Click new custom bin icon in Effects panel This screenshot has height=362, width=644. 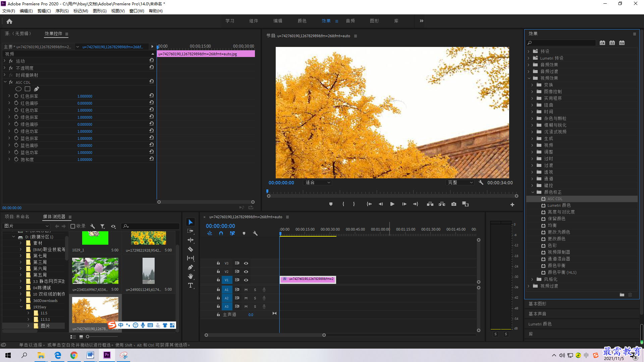coord(622,295)
